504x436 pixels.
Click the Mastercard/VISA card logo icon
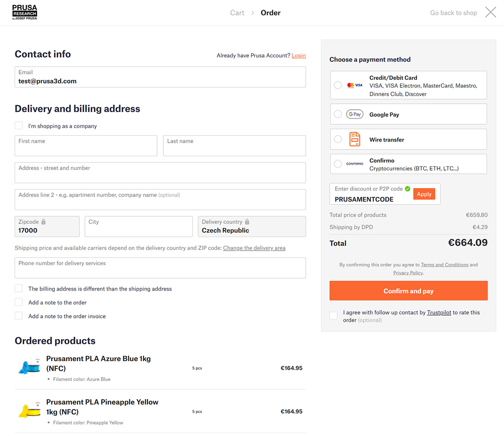tap(355, 85)
